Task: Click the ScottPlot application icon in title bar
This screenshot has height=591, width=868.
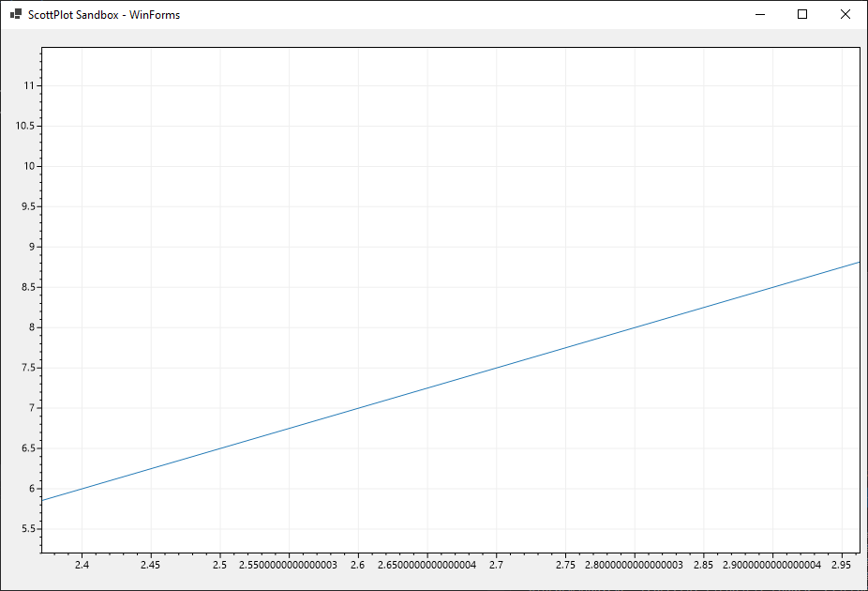Action: click(x=13, y=14)
